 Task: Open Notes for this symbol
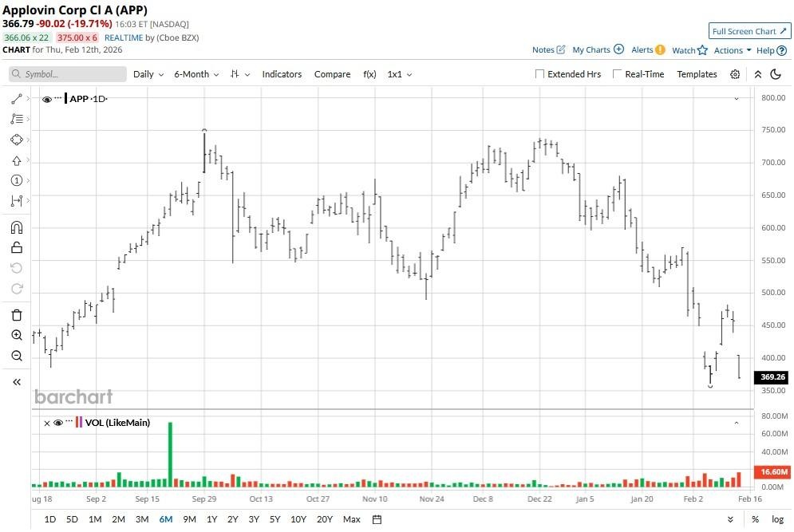tap(548, 49)
